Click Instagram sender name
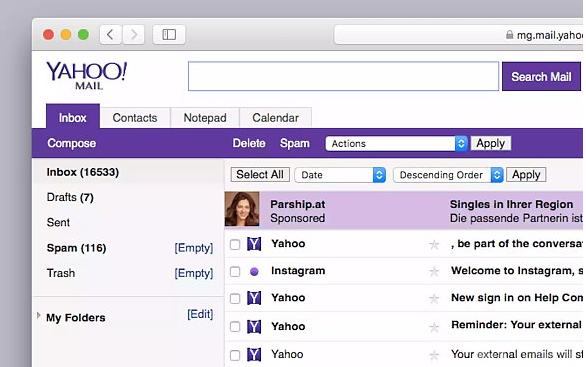Viewport: 586px width, 367px height. [x=298, y=271]
